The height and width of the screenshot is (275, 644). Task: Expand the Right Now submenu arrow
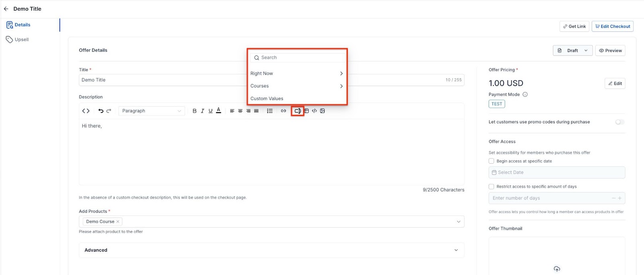tap(341, 74)
